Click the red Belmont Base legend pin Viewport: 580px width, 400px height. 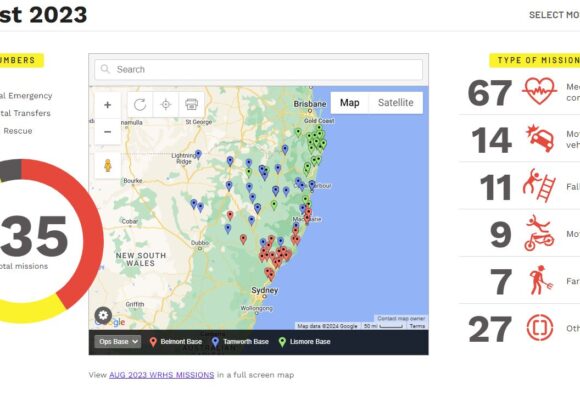[x=153, y=342]
